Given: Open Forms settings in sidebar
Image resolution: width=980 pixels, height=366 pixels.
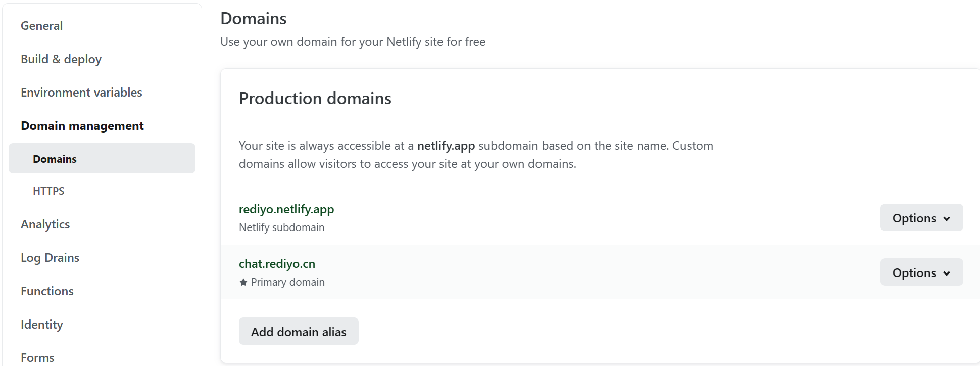Looking at the screenshot, I should tap(37, 357).
